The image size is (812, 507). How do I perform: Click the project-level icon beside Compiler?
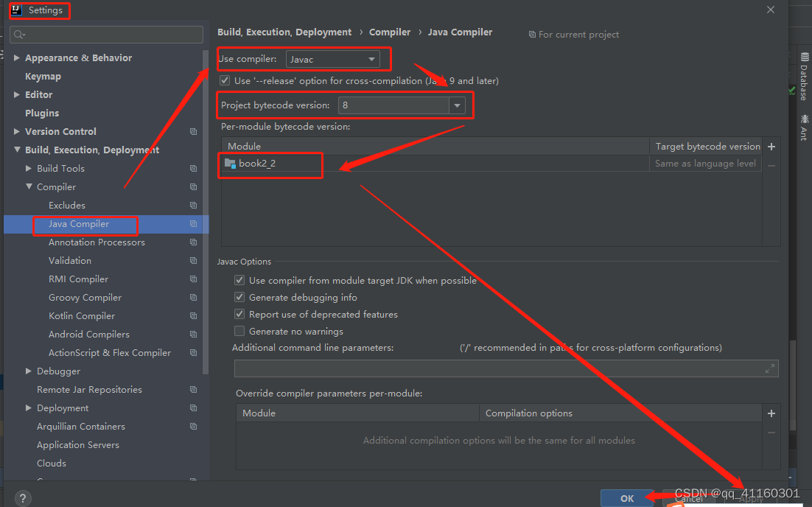point(193,187)
